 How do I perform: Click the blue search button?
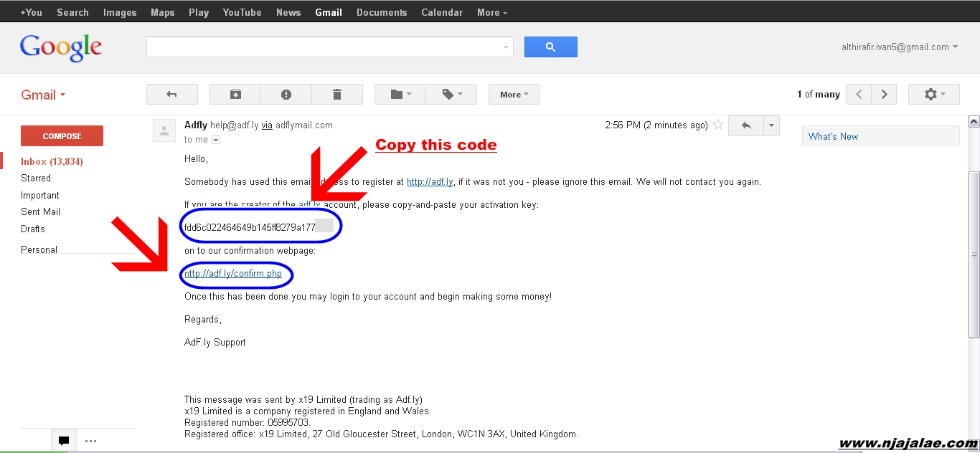pos(551,47)
